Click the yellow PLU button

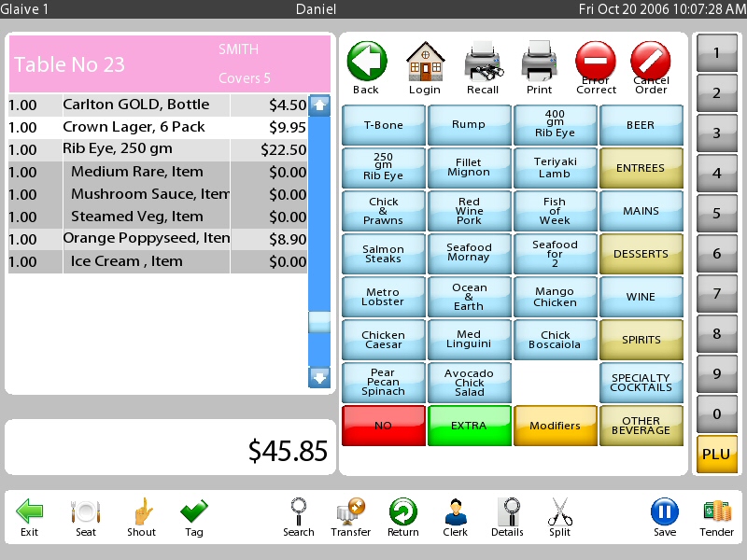pos(716,455)
